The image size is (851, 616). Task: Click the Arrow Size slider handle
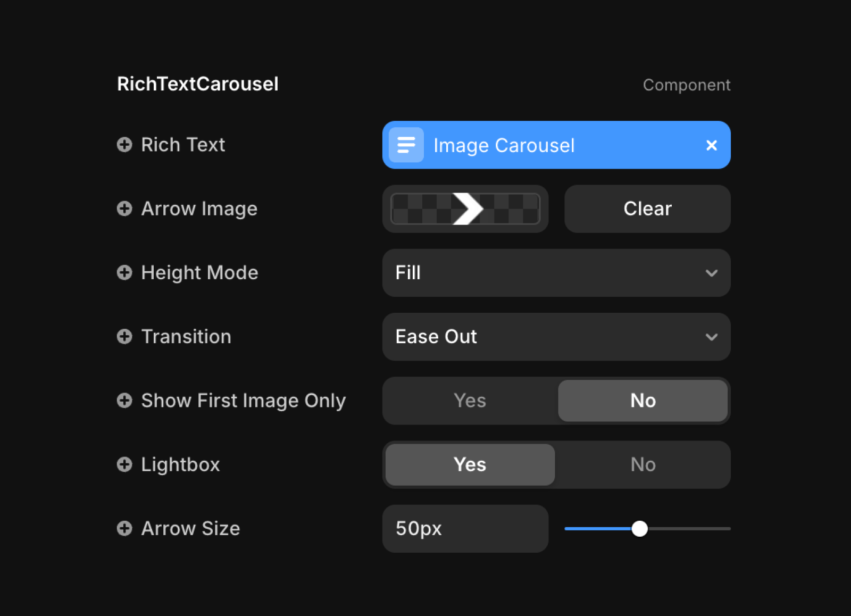(x=639, y=529)
